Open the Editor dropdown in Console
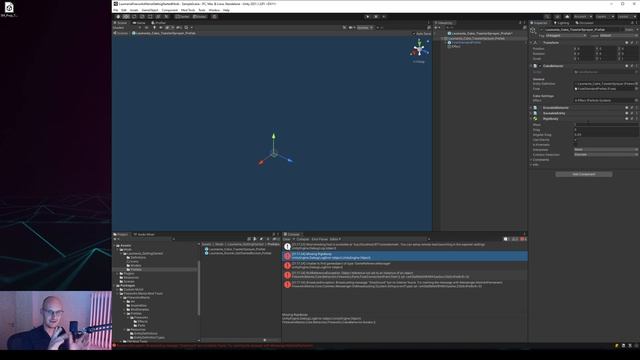640x360 pixels. (x=335, y=239)
